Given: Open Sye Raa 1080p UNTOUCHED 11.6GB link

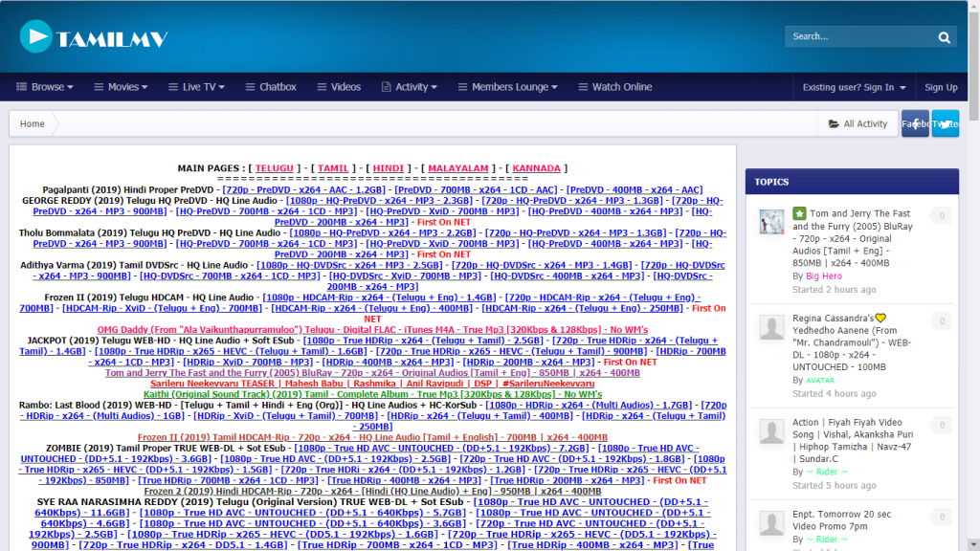Looking at the screenshot, I should click(371, 507).
